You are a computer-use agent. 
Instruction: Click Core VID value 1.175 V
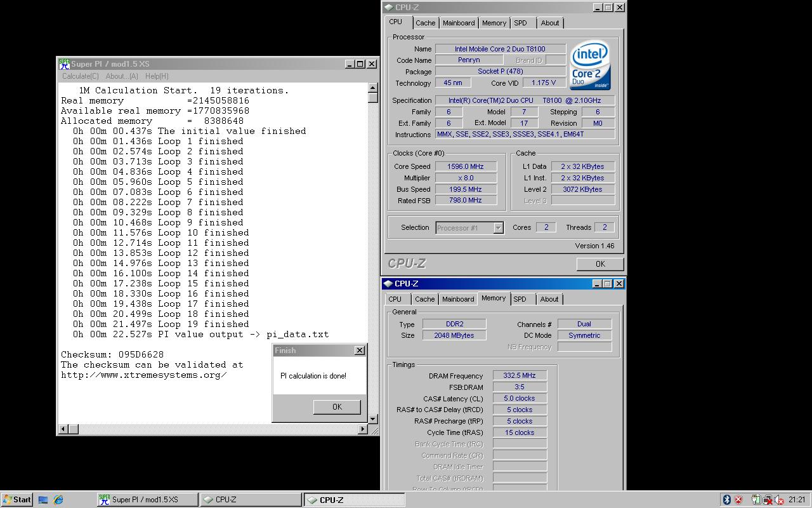[544, 83]
